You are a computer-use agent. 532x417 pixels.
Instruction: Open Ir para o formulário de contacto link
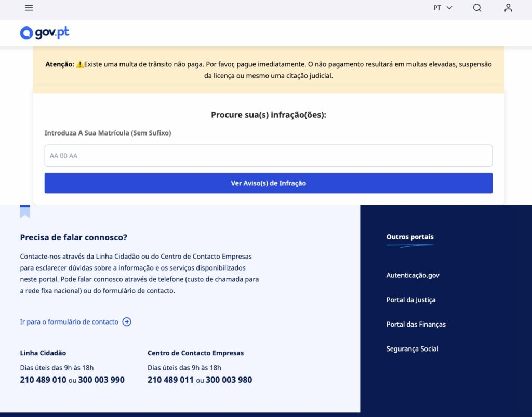69,322
